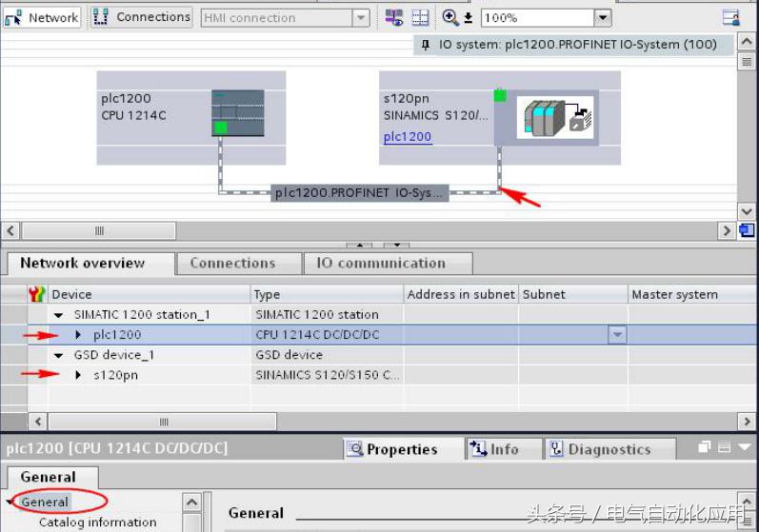Click the green PROFINET port on plc1200
Image resolution: width=759 pixels, height=532 pixels.
pos(220,128)
